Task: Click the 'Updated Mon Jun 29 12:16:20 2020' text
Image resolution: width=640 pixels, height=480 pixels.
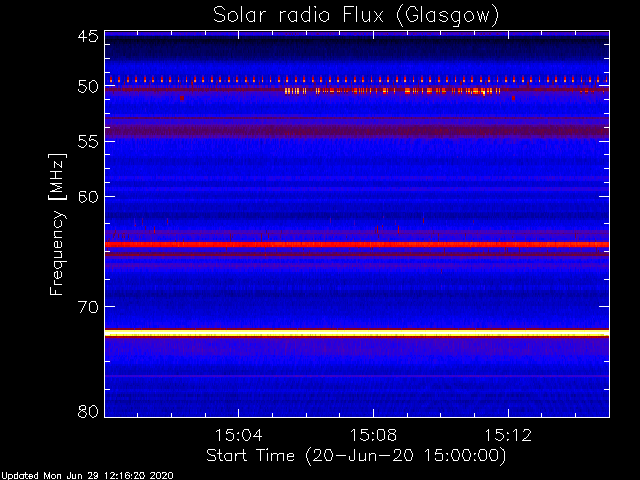Action: 87,476
